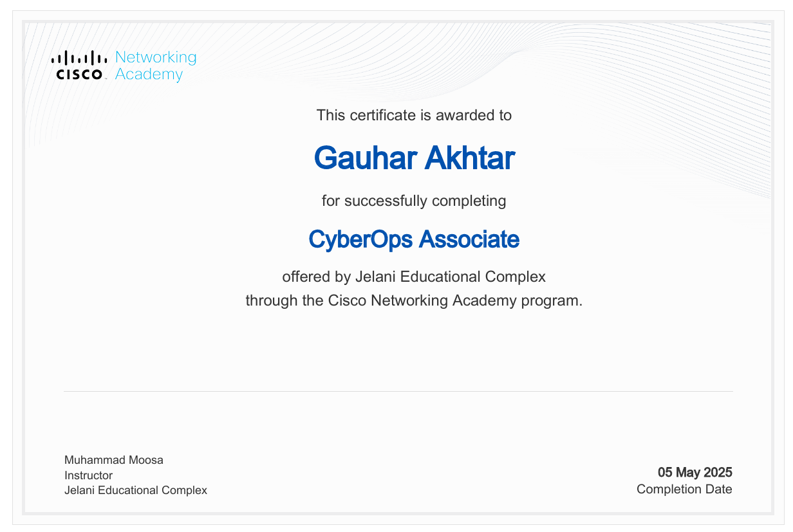
Task: Click the blue 'Academy' logo text
Action: point(149,75)
